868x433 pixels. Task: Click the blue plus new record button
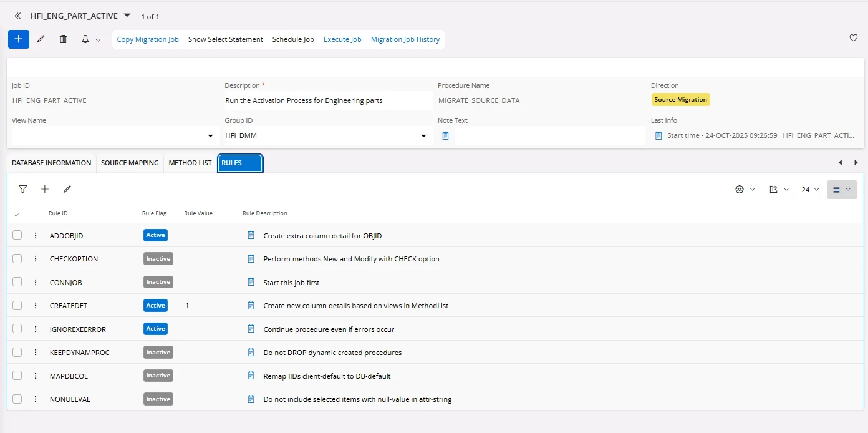point(18,39)
